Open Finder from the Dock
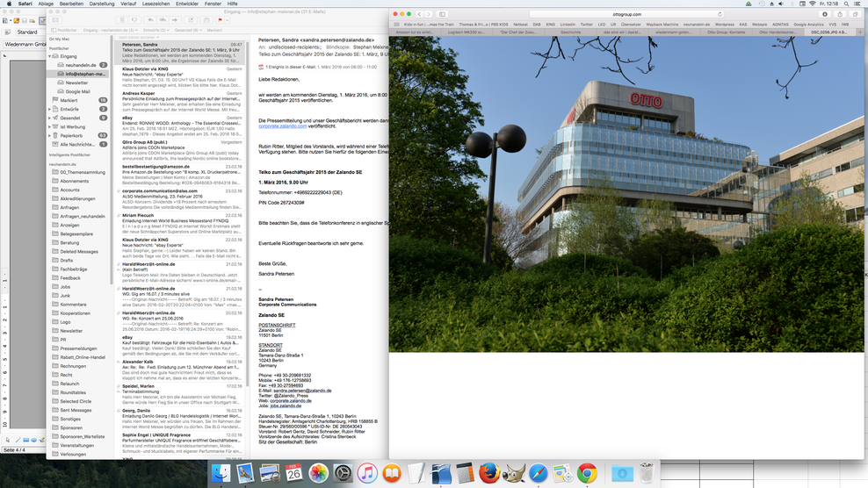The height and width of the screenshot is (488, 868). (221, 474)
